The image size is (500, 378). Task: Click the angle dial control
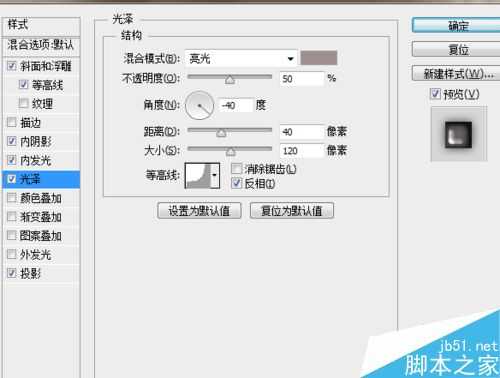[199, 106]
